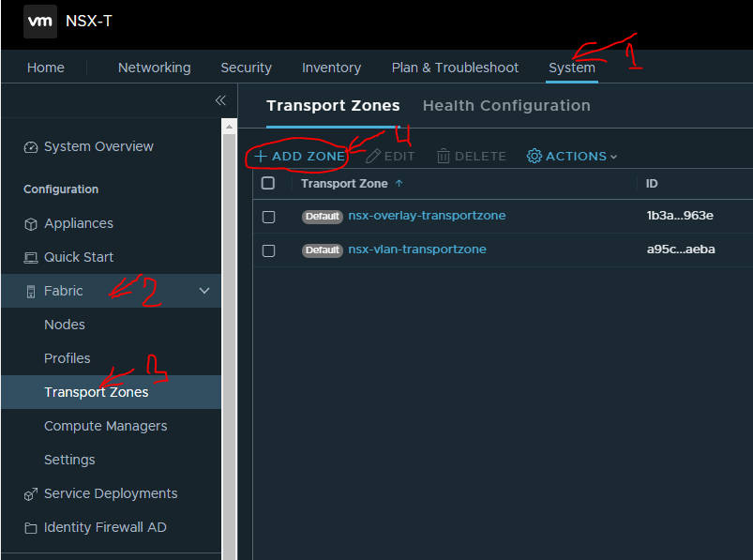
Task: Click the Quick Start laptop icon
Action: click(x=31, y=258)
